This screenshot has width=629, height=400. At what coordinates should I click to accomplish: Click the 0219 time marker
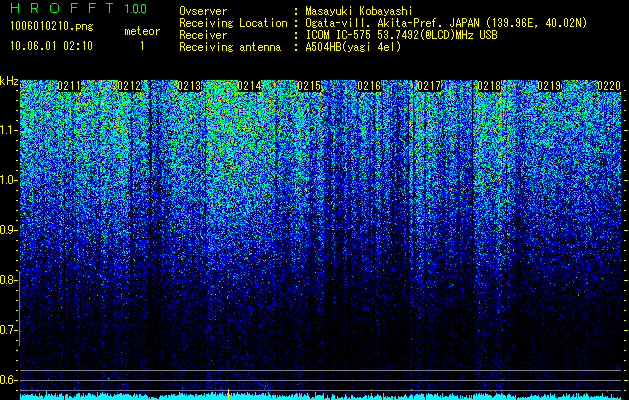[x=549, y=86]
